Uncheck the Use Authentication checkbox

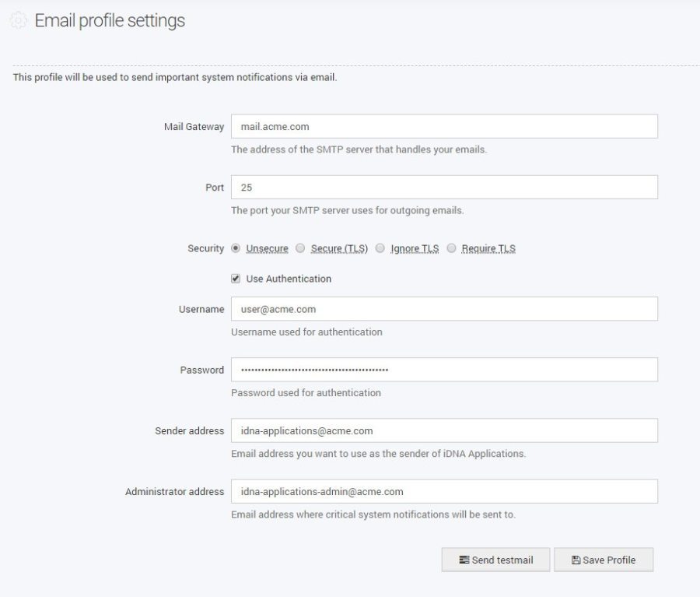click(x=236, y=279)
